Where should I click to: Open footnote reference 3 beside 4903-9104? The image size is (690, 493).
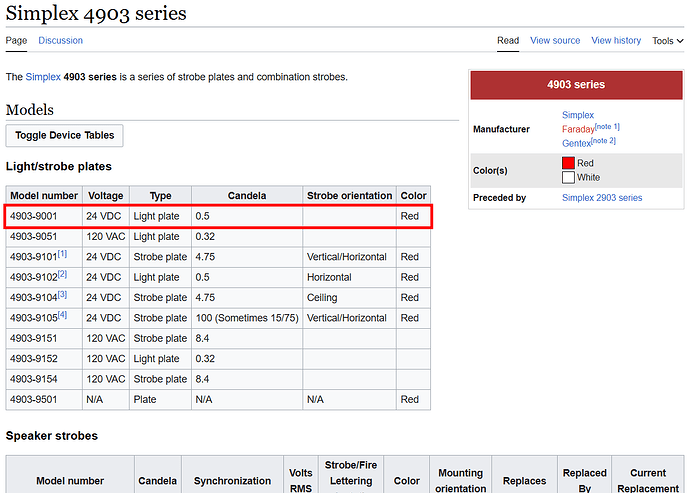[62, 295]
